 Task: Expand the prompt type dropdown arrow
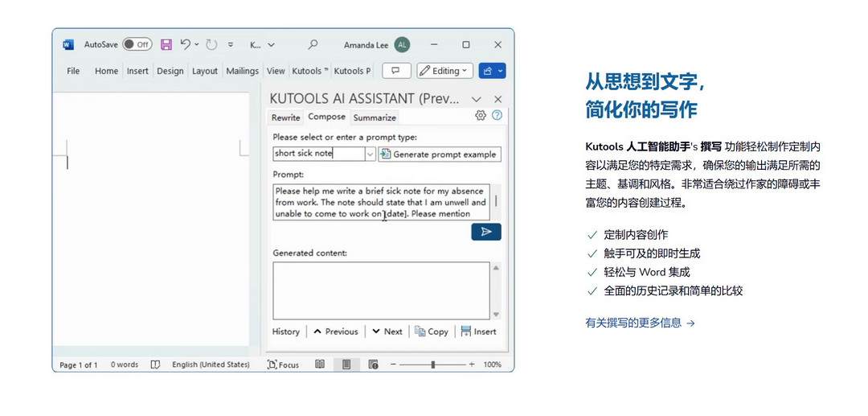pos(370,154)
